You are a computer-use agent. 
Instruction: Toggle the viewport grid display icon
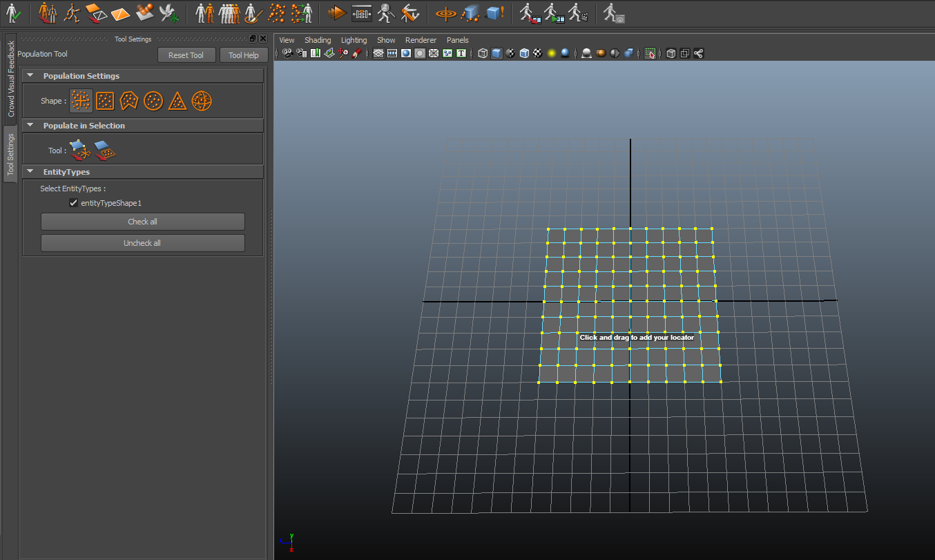pyautogui.click(x=378, y=53)
